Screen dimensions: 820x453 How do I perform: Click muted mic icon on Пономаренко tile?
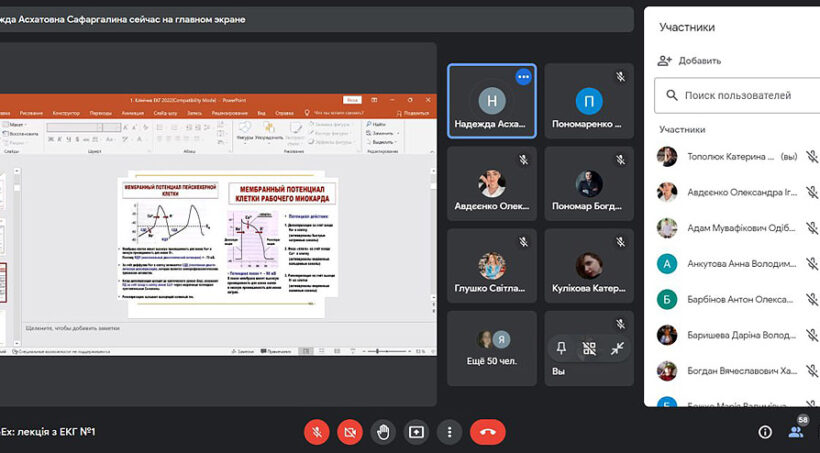point(620,77)
